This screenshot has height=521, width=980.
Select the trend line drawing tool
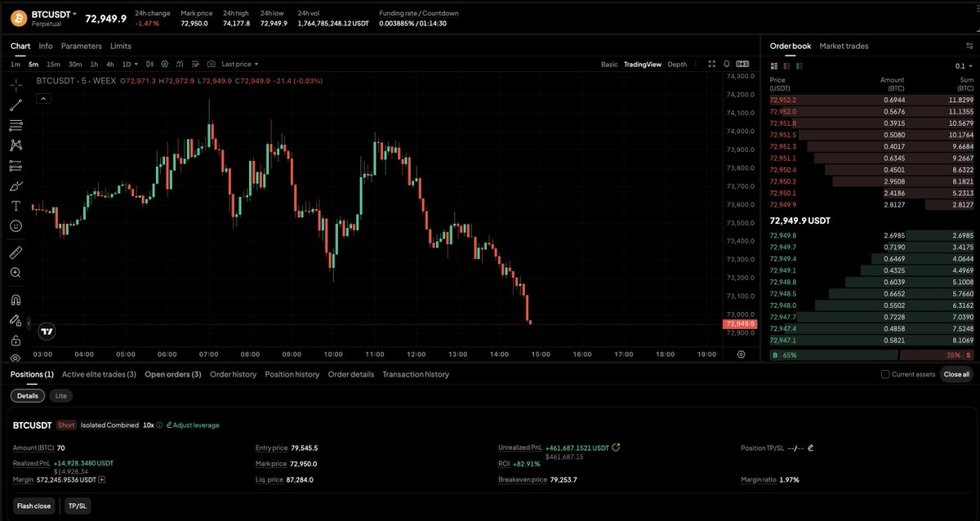click(16, 105)
